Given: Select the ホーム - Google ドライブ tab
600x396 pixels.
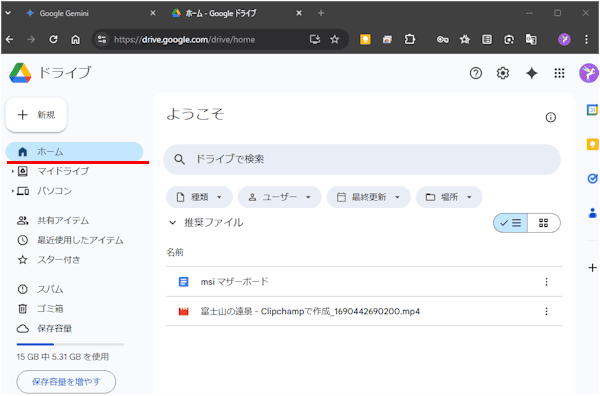Looking at the screenshot, I should [236, 13].
